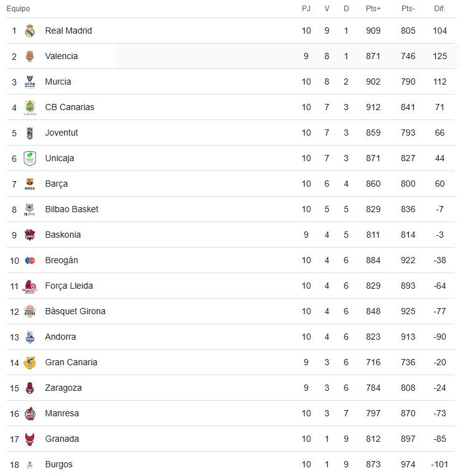
Task: Click the Granada team logo
Action: pos(30,439)
